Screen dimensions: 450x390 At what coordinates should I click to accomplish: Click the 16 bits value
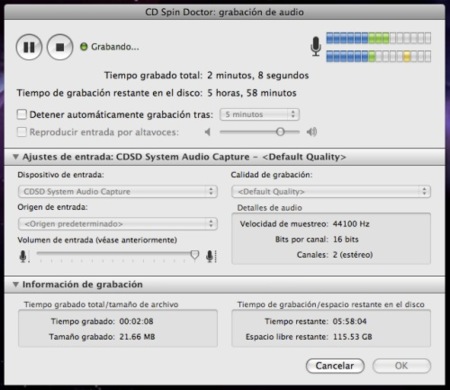click(x=346, y=239)
